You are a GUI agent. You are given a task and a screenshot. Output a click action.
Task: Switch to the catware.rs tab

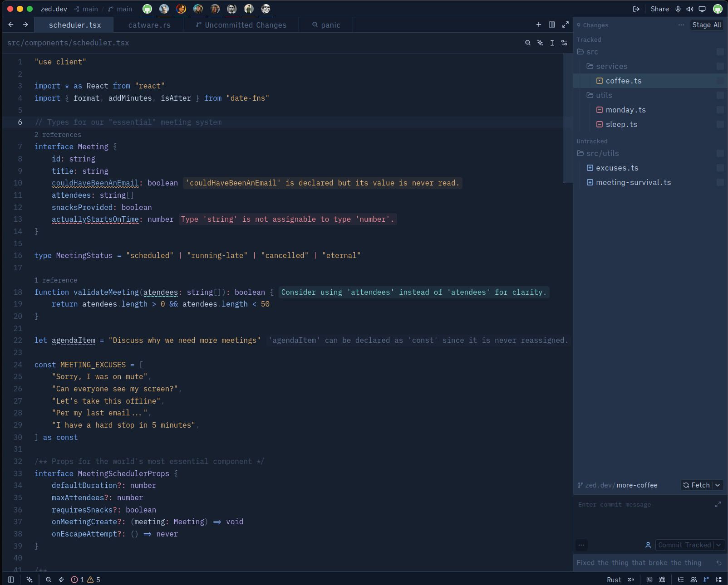(x=149, y=25)
